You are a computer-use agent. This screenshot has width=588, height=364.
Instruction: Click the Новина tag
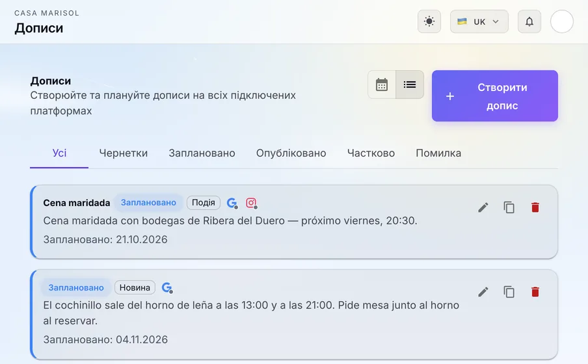click(135, 287)
